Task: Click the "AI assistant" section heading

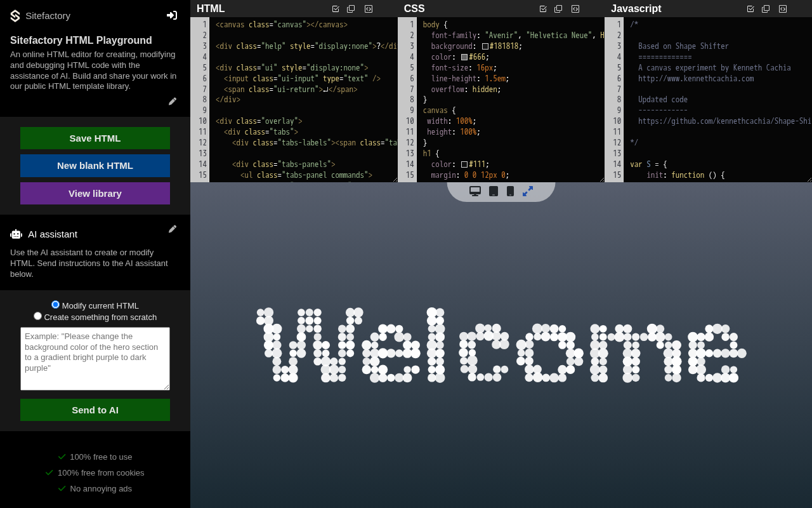Action: [x=53, y=234]
